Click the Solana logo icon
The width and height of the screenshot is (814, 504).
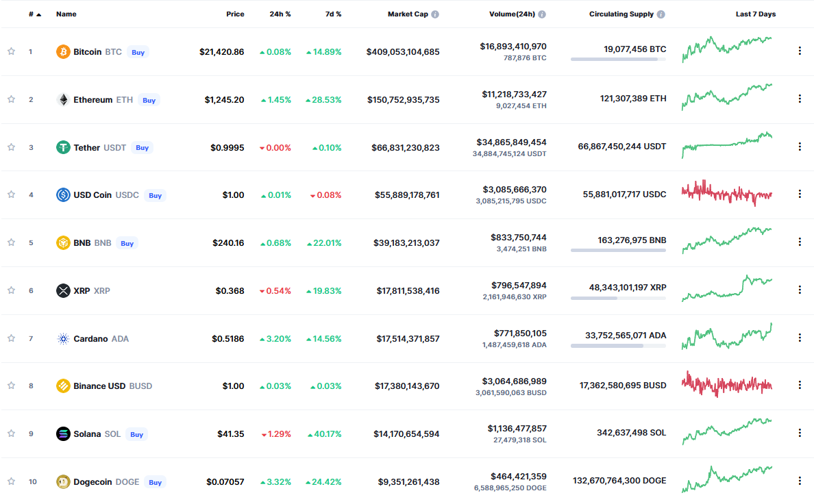(63, 433)
